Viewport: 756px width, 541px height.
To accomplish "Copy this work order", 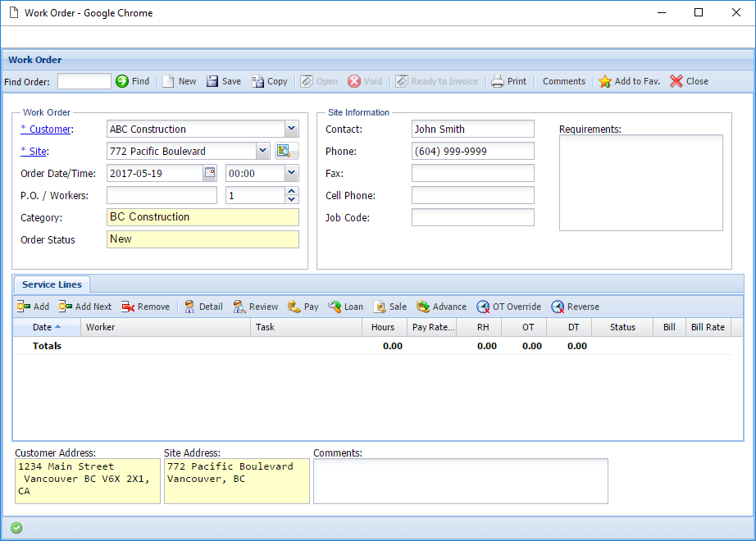I will coord(270,81).
